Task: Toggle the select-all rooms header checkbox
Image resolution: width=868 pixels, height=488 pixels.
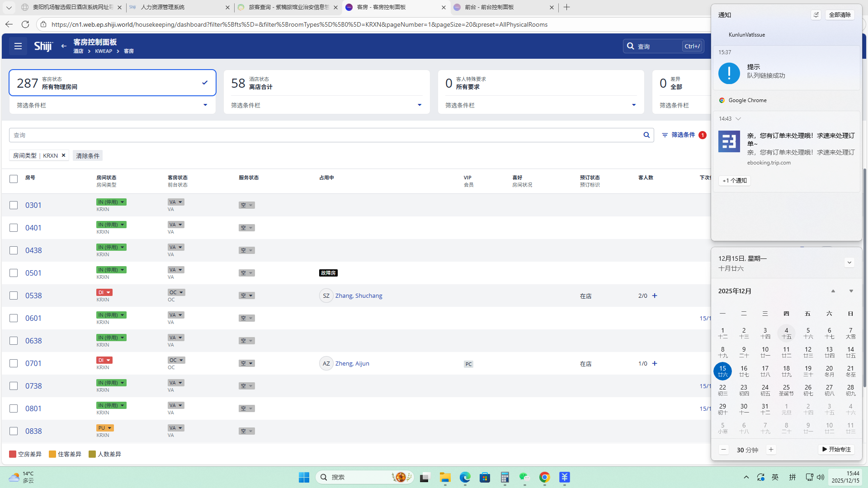Action: click(14, 179)
